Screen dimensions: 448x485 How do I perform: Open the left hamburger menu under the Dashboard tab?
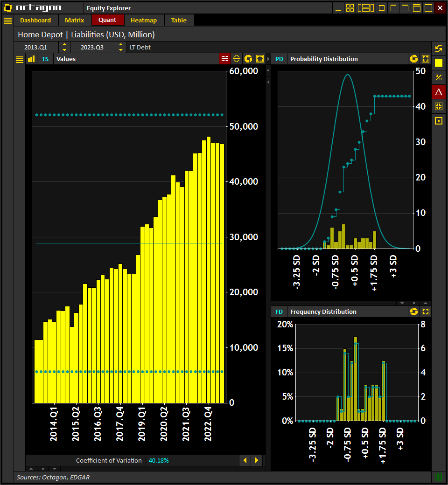(8, 21)
